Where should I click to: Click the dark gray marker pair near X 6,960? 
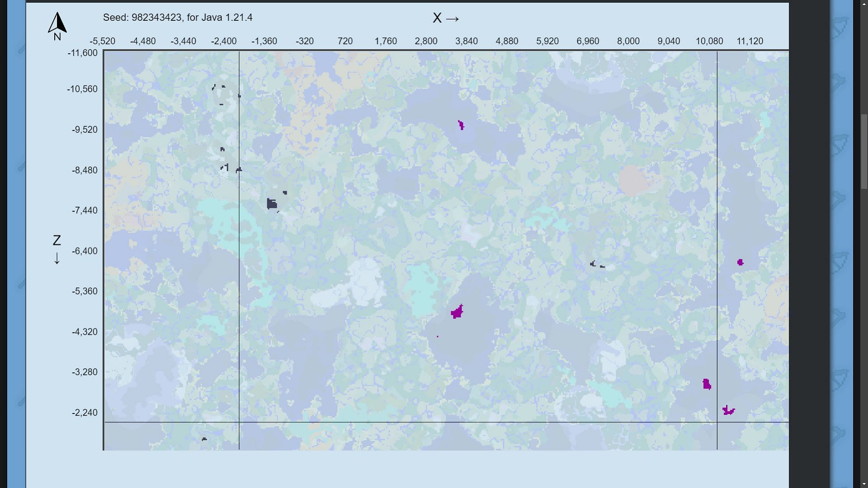[x=597, y=264]
